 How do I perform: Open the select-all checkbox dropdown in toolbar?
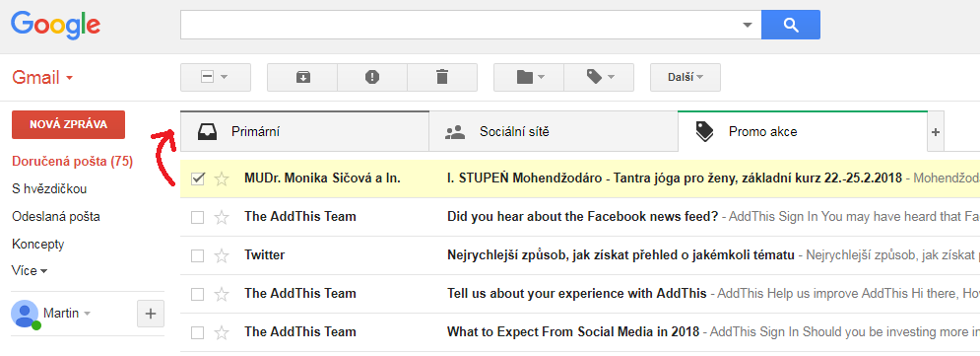(216, 77)
